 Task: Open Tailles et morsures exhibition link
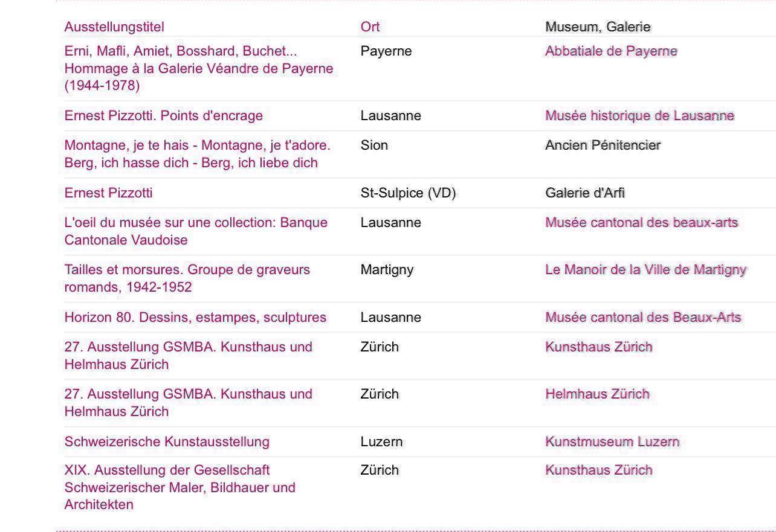click(x=187, y=278)
